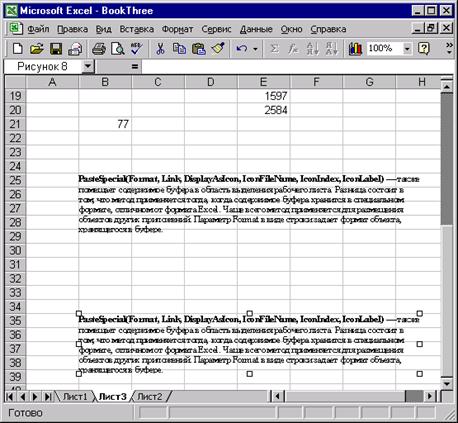Open the Правка menu
The width and height of the screenshot is (458, 423).
(72, 29)
